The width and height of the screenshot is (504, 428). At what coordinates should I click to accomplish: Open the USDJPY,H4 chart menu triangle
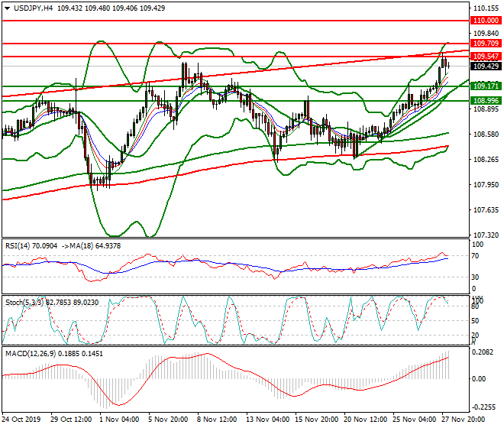coord(7,8)
